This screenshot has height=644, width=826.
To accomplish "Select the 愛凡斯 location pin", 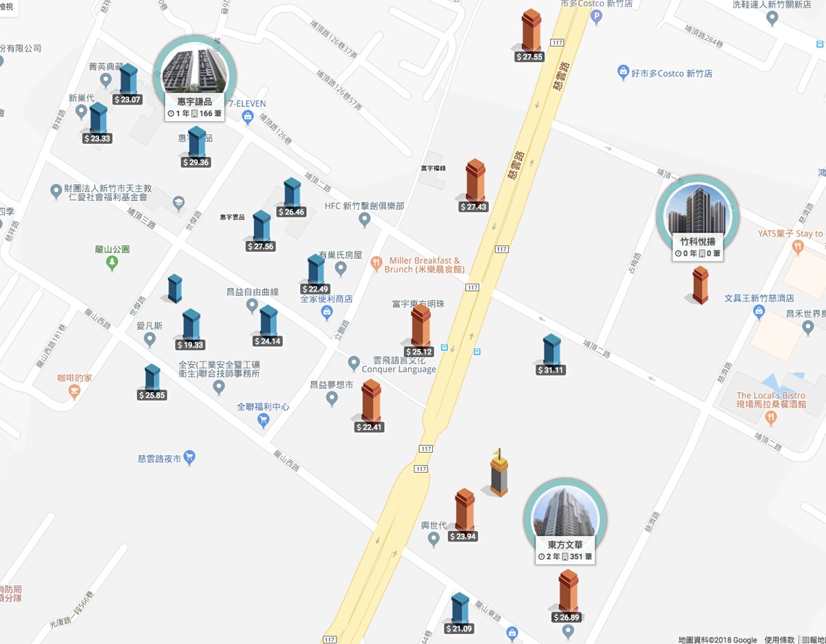I will [149, 339].
